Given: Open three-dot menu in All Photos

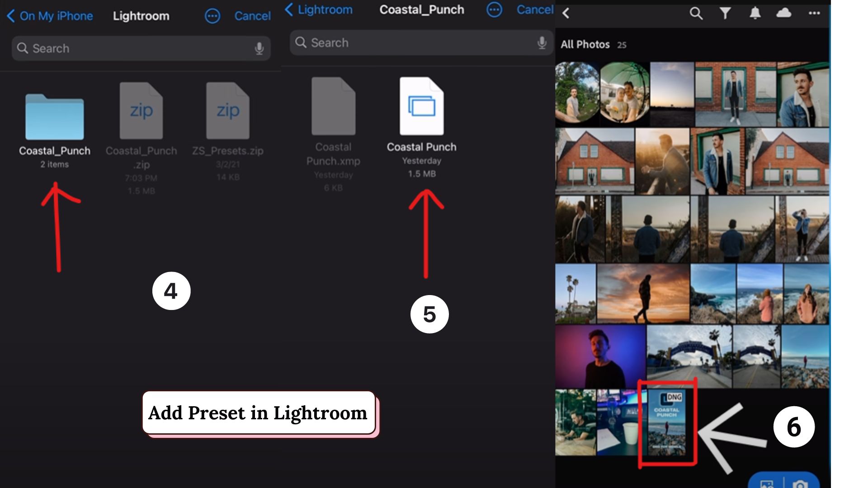Looking at the screenshot, I should (x=814, y=13).
